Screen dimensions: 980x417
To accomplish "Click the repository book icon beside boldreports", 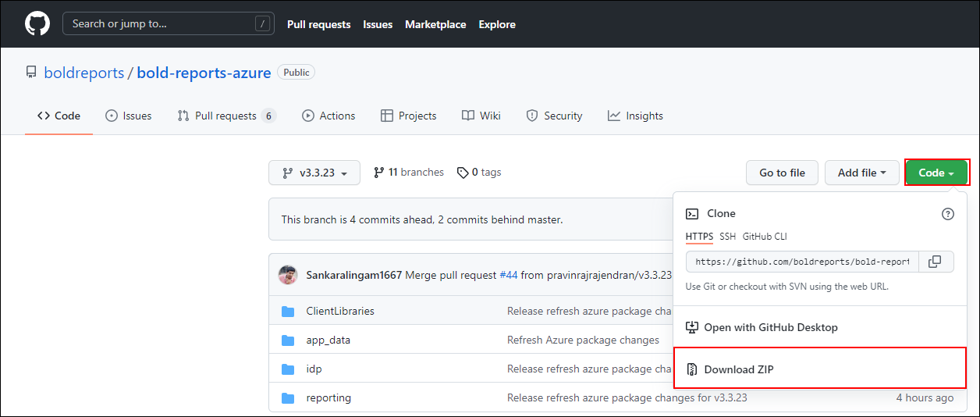I will click(31, 73).
